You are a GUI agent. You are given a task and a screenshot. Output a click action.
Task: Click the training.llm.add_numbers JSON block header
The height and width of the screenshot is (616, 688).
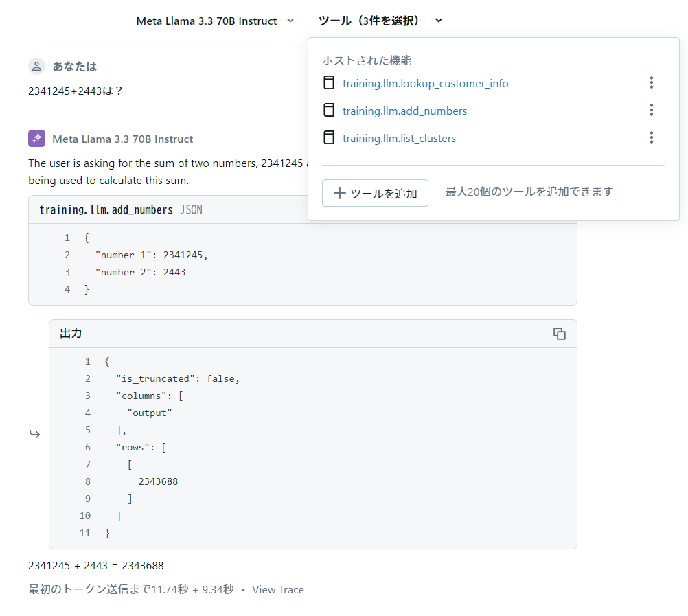168,209
